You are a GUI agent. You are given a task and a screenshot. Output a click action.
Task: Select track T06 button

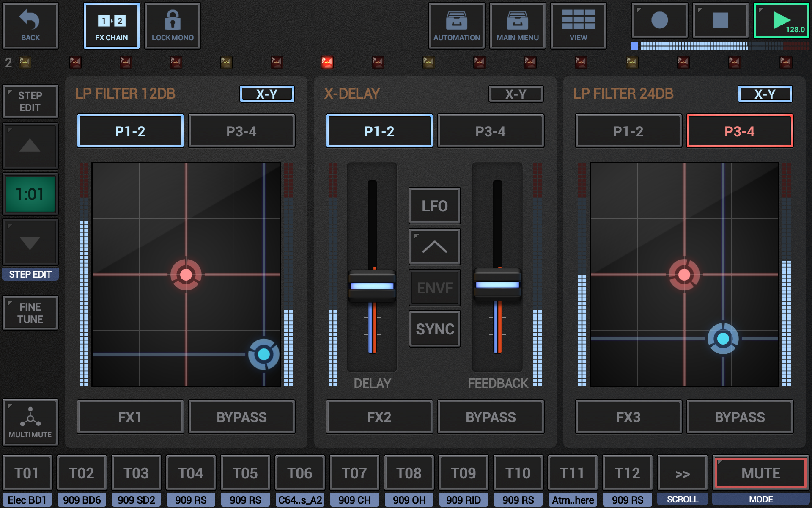(300, 473)
